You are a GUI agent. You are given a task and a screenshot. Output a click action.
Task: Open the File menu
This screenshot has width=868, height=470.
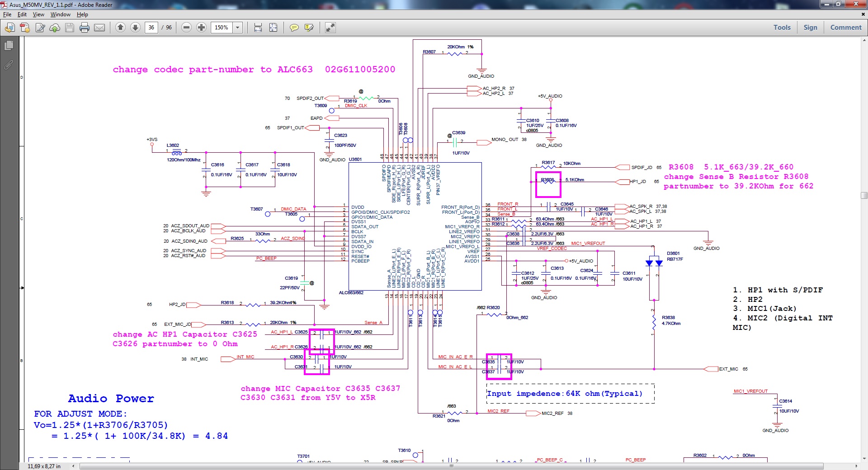click(7, 14)
